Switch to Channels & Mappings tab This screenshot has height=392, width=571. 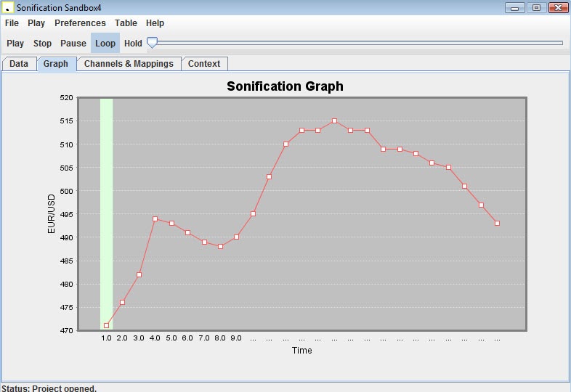coord(129,64)
